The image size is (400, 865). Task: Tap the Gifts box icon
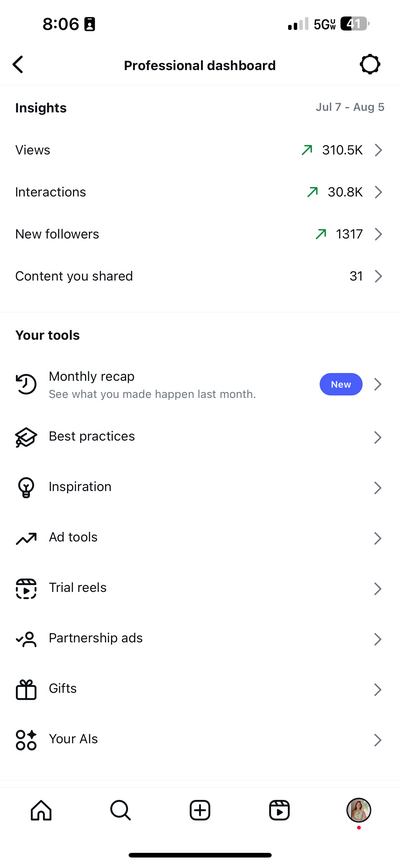pyautogui.click(x=26, y=690)
